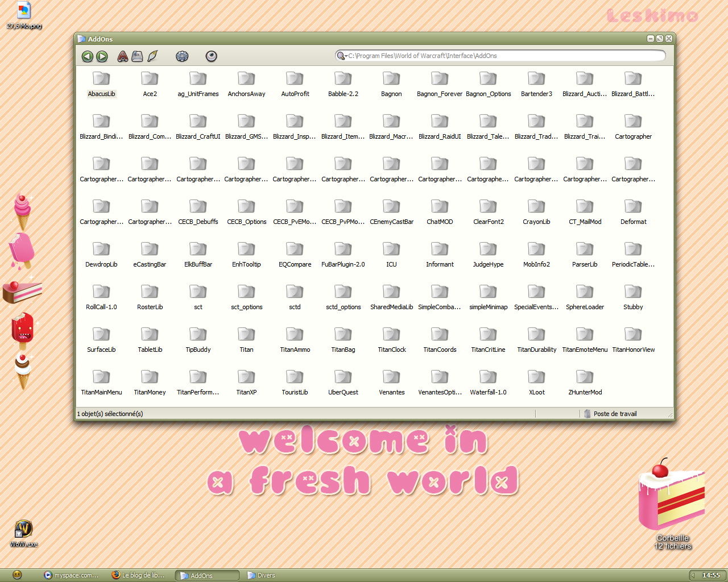This screenshot has height=582, width=728.
Task: Click the Corbeille cake recycle bin icon
Action: pos(672,504)
